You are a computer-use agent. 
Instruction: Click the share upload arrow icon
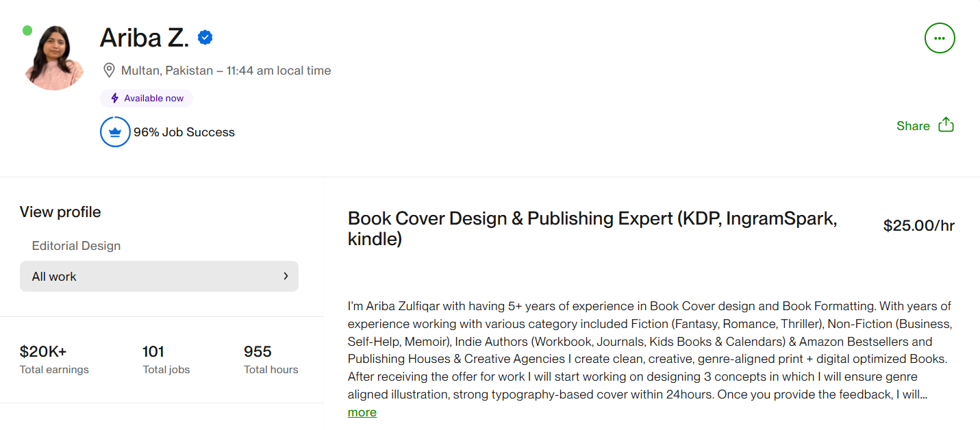pyautogui.click(x=946, y=125)
